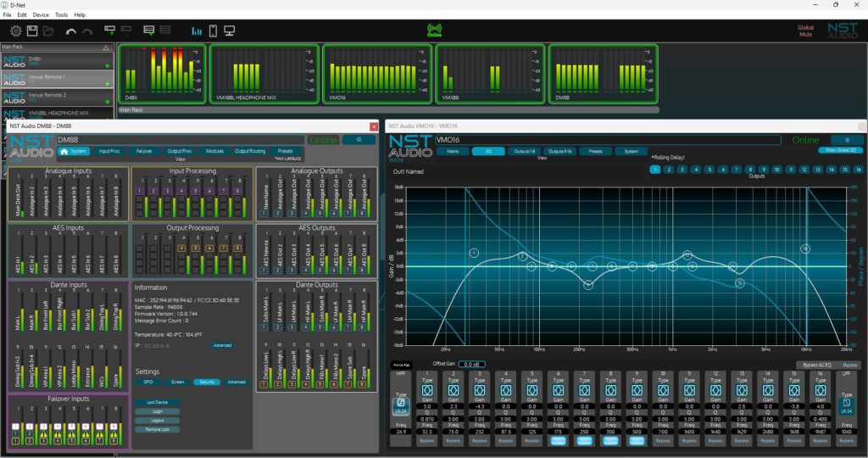Open settings gear in main toolbar
The width and height of the screenshot is (868, 458).
[x=15, y=31]
